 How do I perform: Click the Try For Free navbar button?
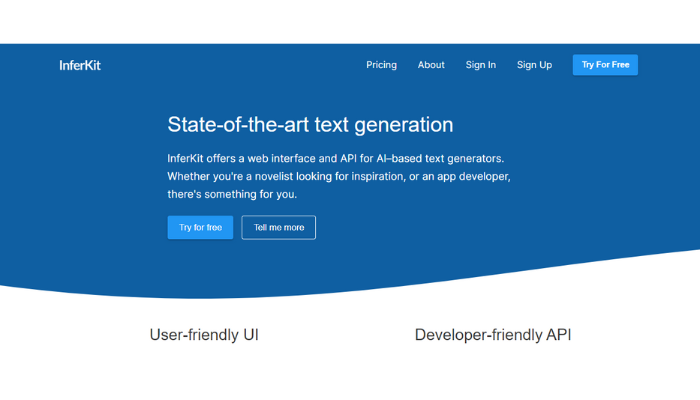point(605,65)
